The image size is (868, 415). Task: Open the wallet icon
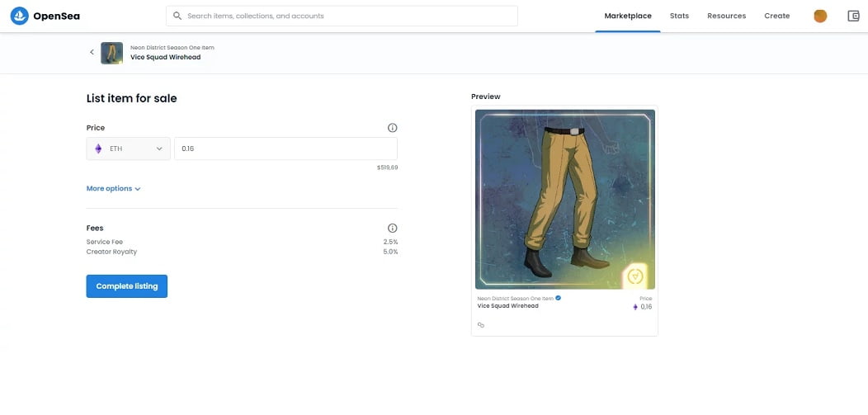[x=853, y=16]
